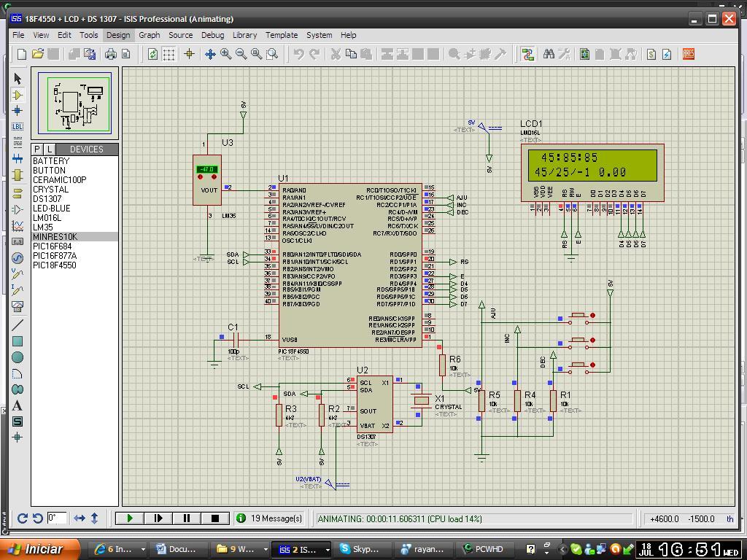Click the sheet overview thumbnail
The width and height of the screenshot is (747, 560).
75,103
